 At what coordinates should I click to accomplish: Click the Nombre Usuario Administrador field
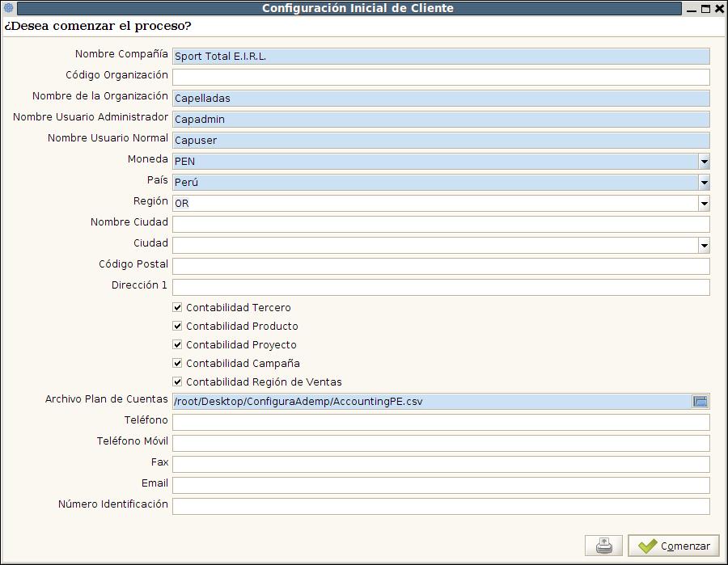[x=441, y=119]
